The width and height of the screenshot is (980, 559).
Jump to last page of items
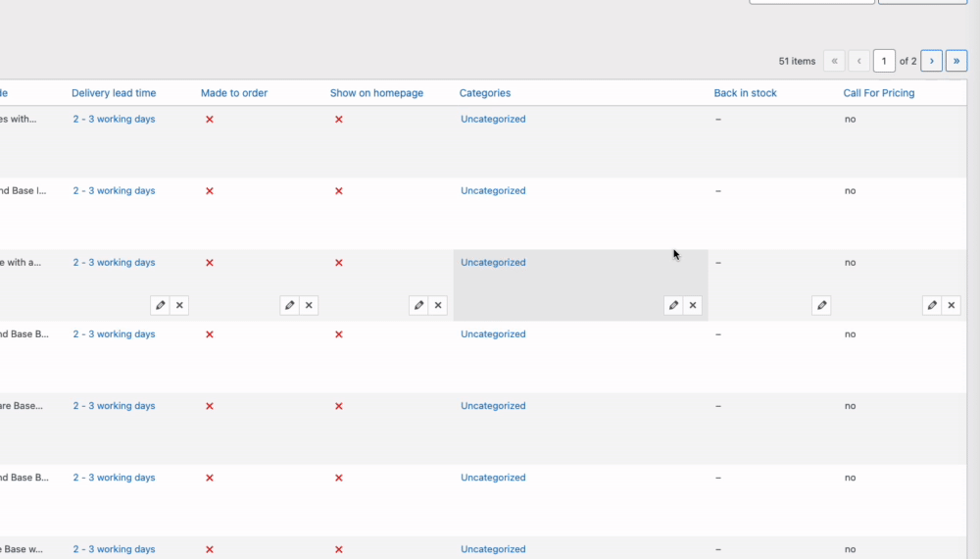(956, 61)
